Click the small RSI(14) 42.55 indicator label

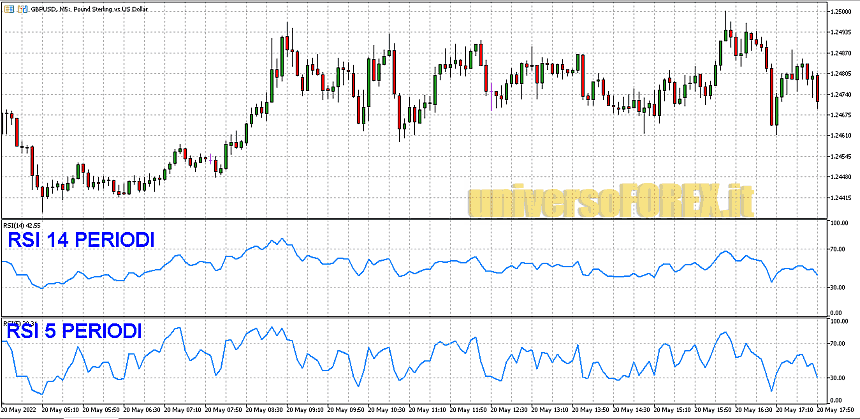[22, 224]
